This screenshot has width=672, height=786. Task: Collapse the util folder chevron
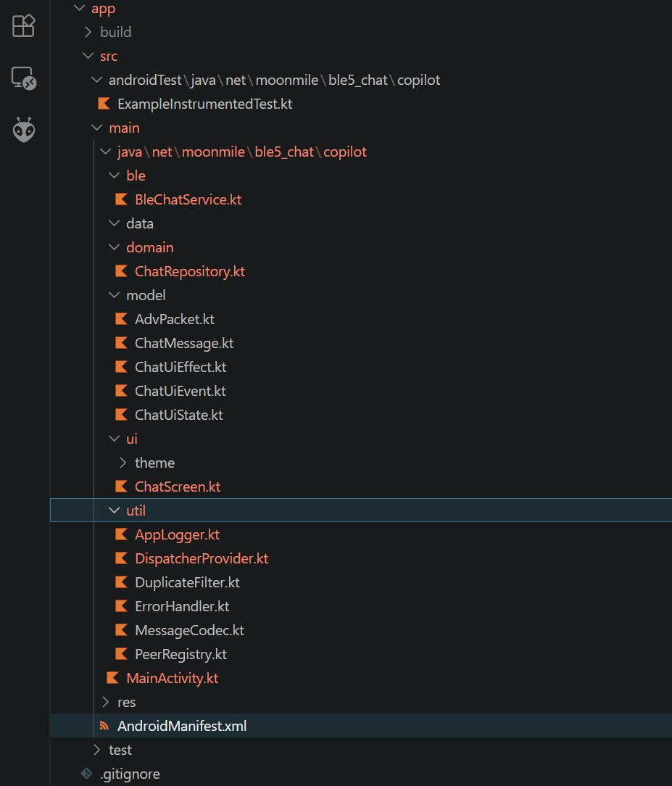click(114, 510)
